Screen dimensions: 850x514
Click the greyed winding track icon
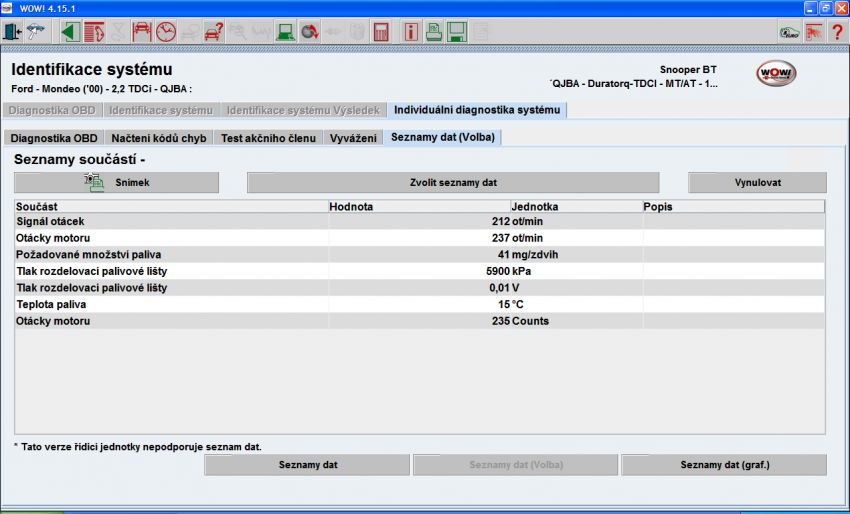tap(118, 32)
